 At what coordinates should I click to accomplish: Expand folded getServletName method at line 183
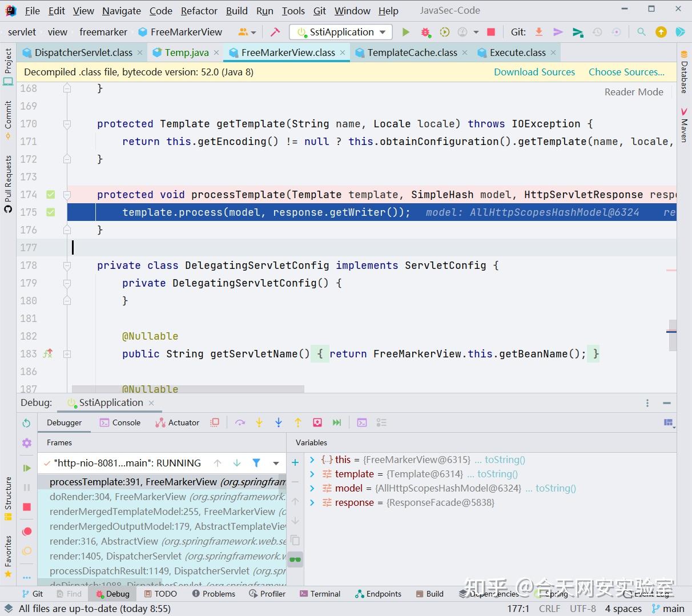tap(67, 354)
